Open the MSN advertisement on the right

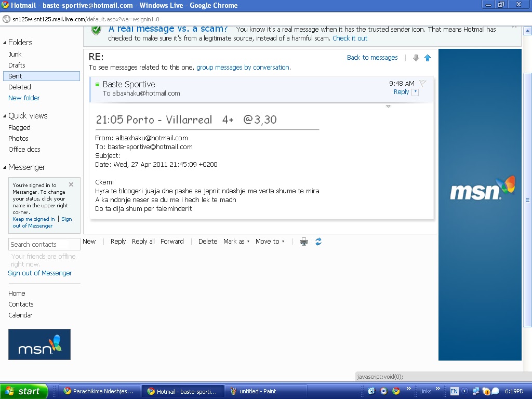(480, 205)
